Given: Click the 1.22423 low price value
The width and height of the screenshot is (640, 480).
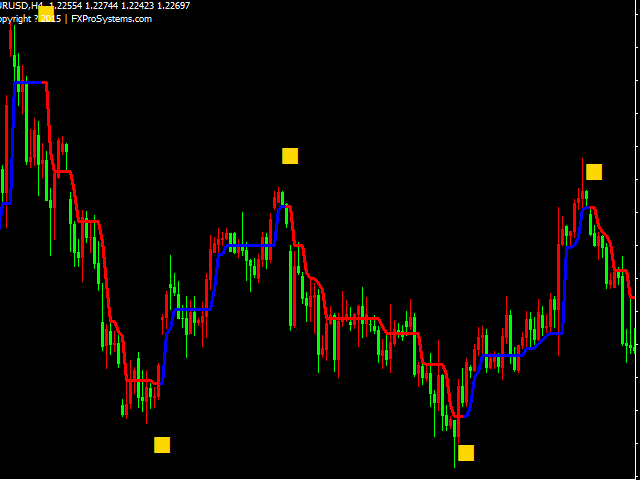Looking at the screenshot, I should tap(137, 6).
